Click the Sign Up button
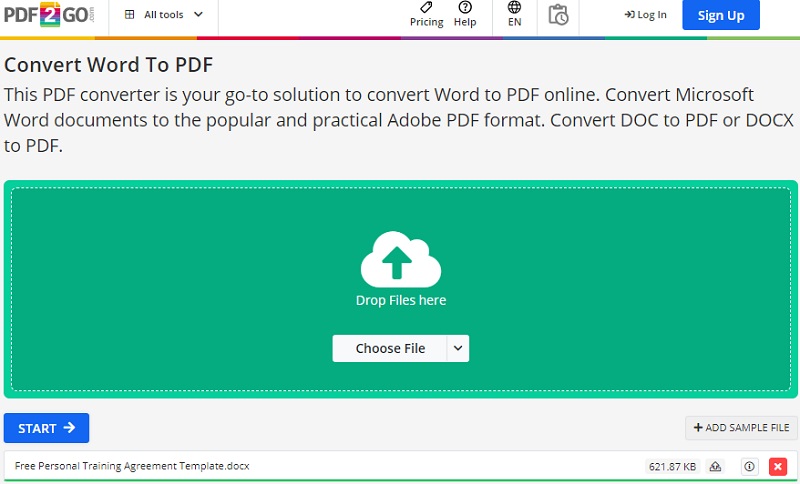 click(x=720, y=15)
